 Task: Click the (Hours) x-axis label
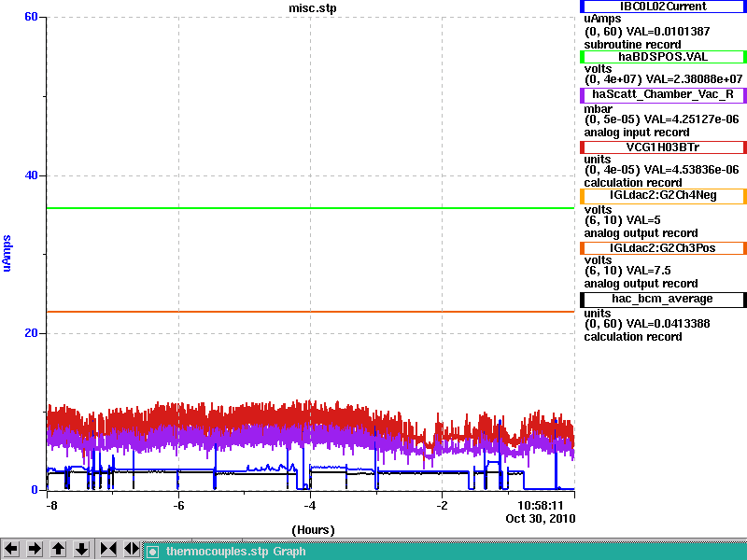click(x=313, y=530)
